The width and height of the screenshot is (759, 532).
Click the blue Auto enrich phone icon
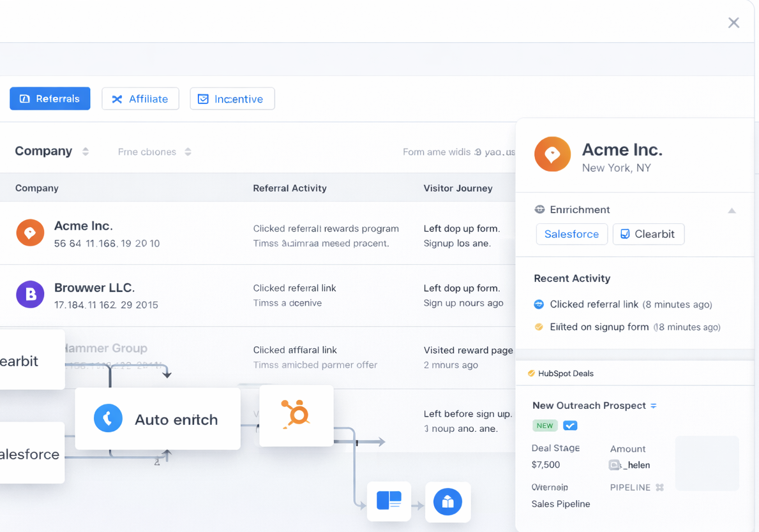[108, 419]
